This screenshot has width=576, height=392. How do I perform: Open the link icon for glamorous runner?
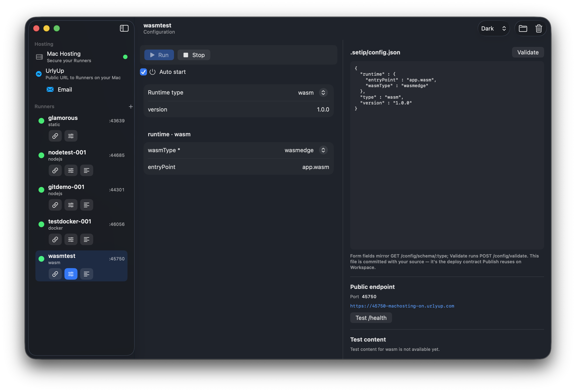click(x=55, y=136)
